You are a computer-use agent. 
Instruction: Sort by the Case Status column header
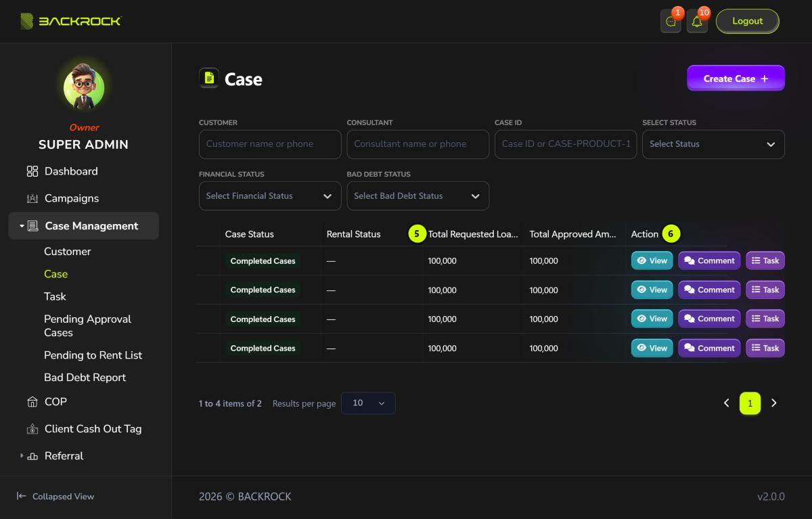click(250, 234)
